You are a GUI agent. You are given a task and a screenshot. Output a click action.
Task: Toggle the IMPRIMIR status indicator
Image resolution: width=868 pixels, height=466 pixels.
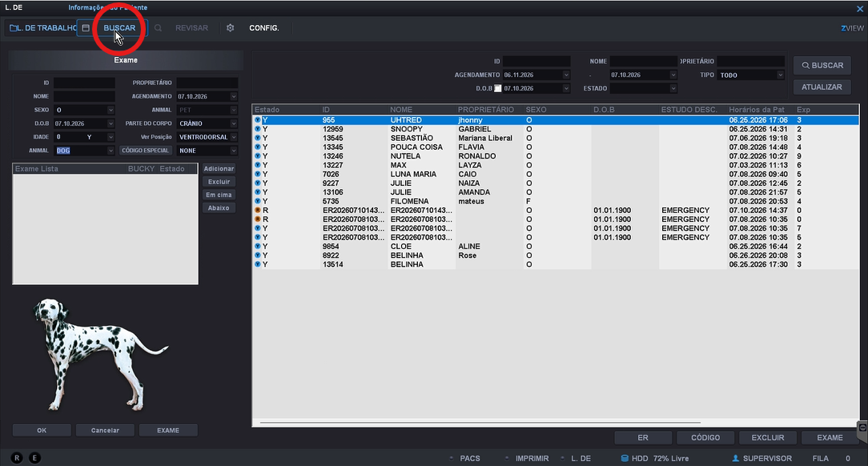(x=507, y=458)
